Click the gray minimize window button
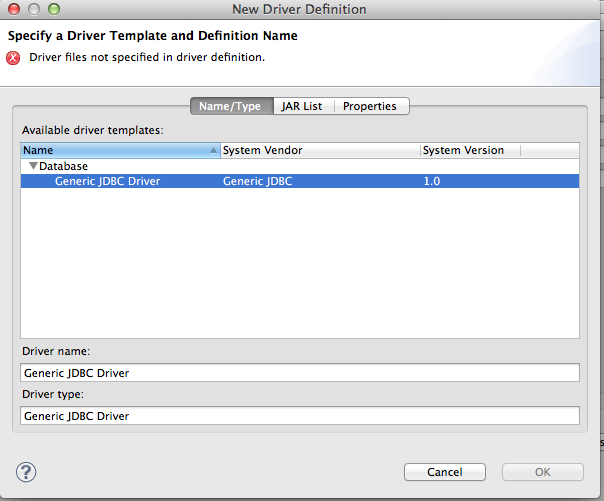Screen dimensions: 604x501 [34, 9]
